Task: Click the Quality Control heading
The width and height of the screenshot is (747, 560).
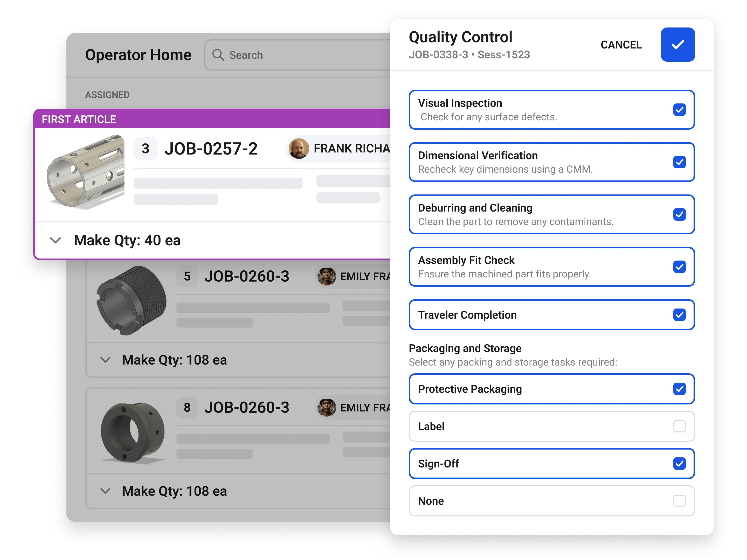Action: (x=460, y=37)
